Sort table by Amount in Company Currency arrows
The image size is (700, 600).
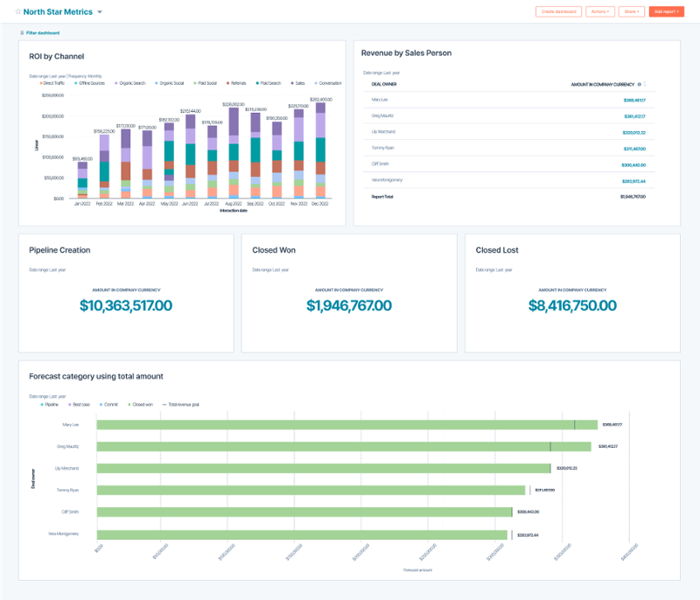click(x=646, y=85)
